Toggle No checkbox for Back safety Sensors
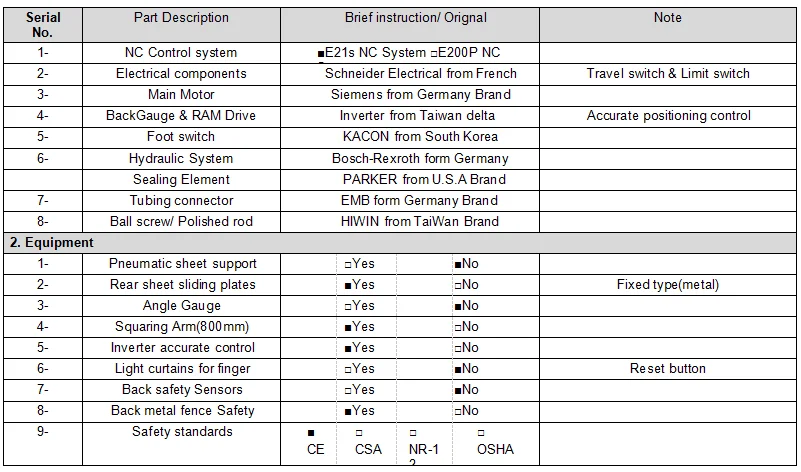The width and height of the screenshot is (801, 472). 458,390
